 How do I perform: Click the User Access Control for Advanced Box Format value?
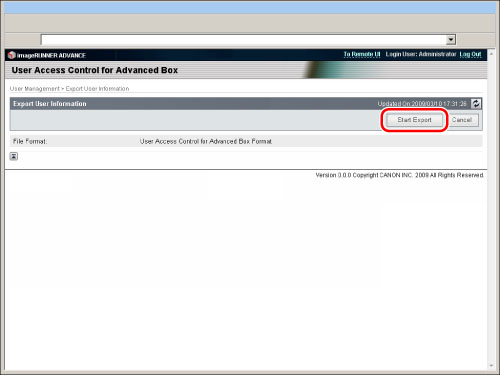206,141
